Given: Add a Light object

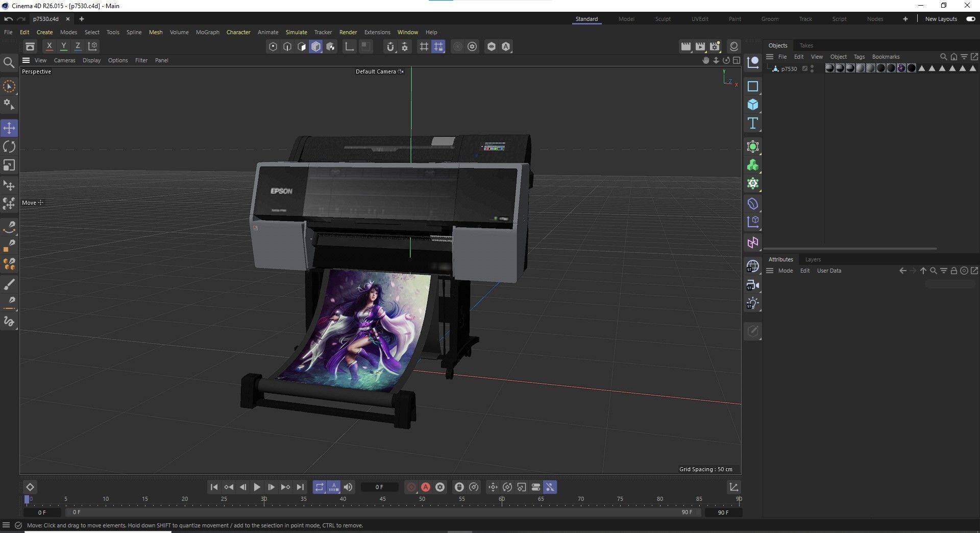Looking at the screenshot, I should tap(753, 303).
